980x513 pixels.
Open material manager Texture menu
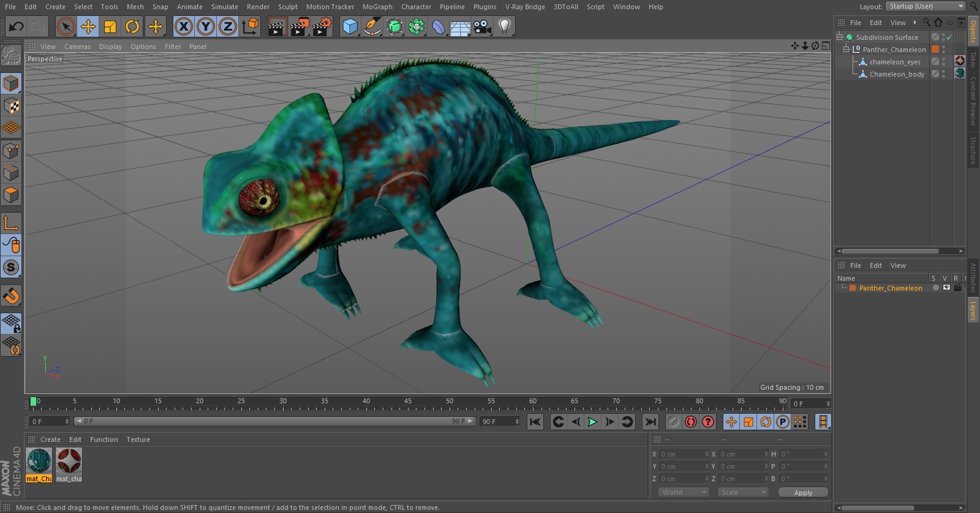(x=138, y=439)
